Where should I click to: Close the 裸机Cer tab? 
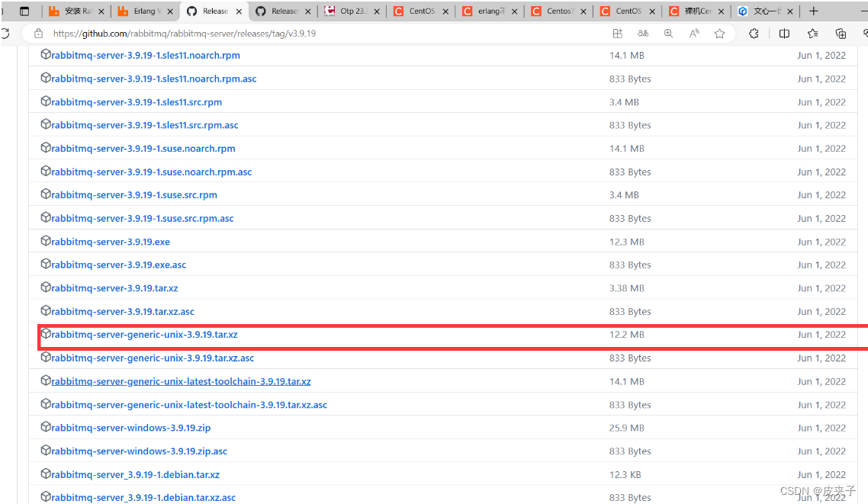click(x=721, y=11)
